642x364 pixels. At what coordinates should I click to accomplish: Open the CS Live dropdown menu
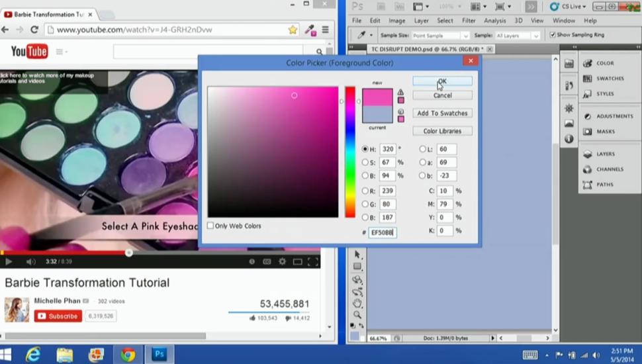pos(572,7)
